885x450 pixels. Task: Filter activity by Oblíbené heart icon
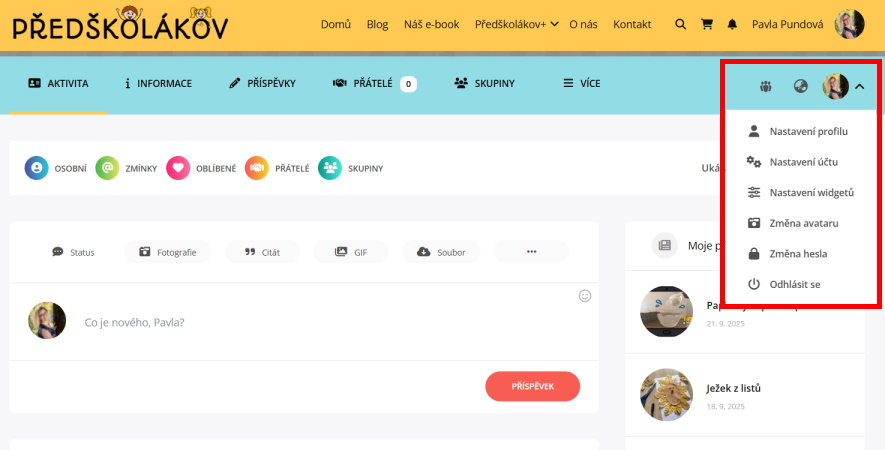(178, 168)
